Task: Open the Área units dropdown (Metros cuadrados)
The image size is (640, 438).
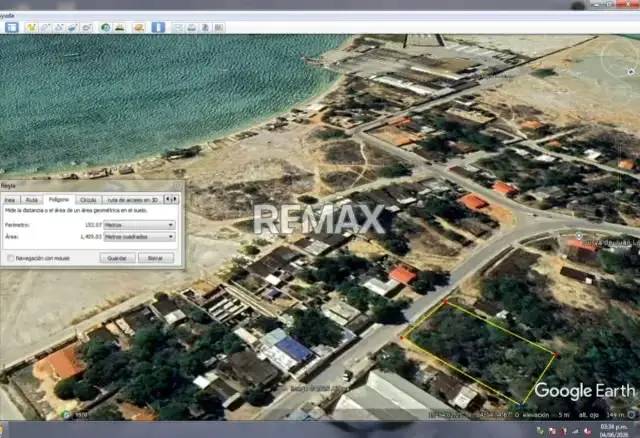Action: point(139,237)
